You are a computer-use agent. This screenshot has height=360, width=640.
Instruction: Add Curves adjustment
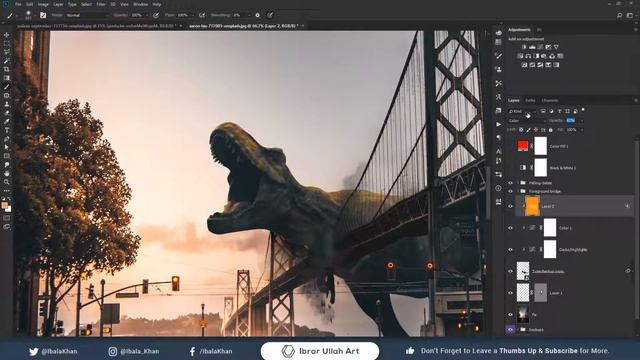tap(540, 47)
